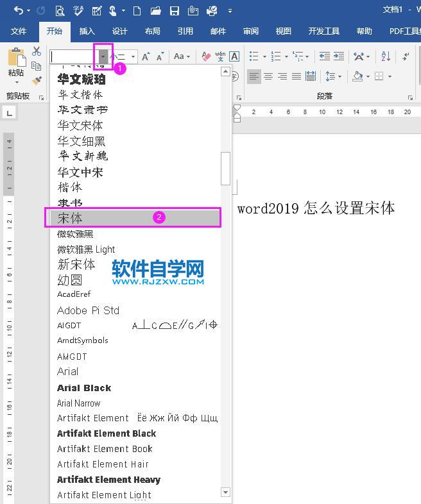421x504 pixels.
Task: Click the grayed Redo icon
Action: point(41,11)
